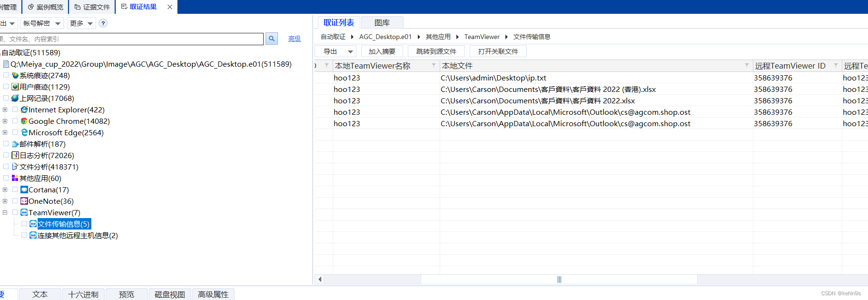
Task: Expand the Internet Explorer node
Action: [x=5, y=110]
